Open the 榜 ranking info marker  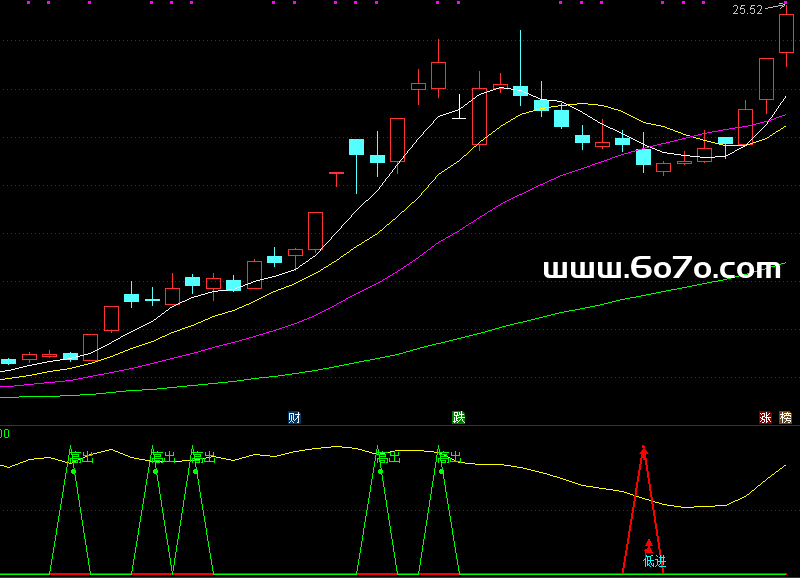tap(785, 418)
